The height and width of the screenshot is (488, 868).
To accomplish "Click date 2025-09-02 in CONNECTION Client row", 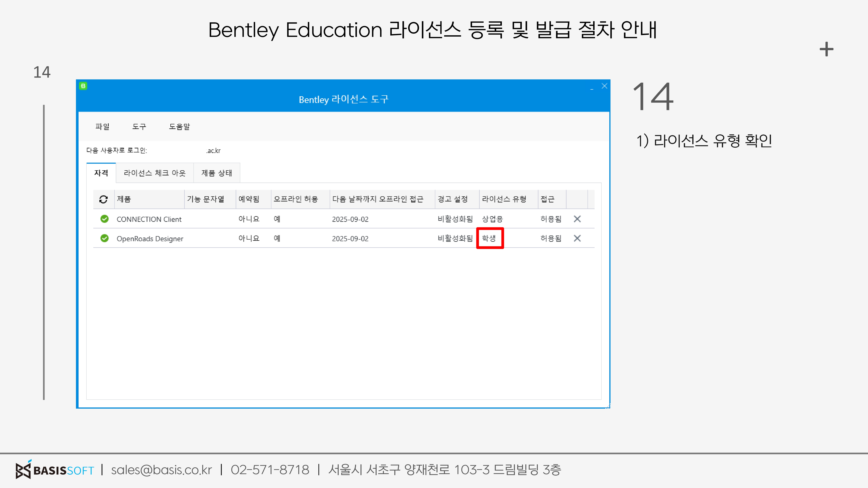I will tap(350, 219).
